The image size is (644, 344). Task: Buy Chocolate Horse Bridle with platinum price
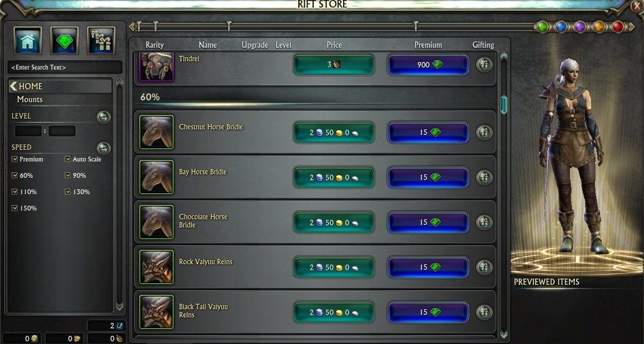coord(334,222)
